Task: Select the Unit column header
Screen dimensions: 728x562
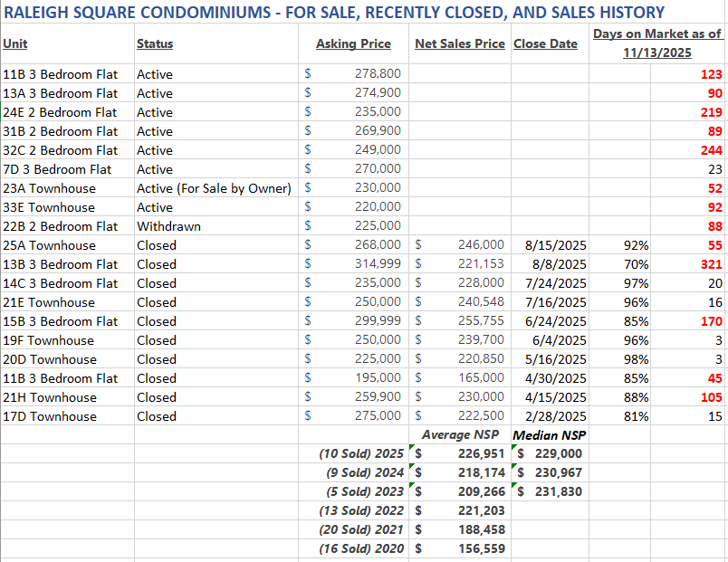Action: tap(15, 43)
